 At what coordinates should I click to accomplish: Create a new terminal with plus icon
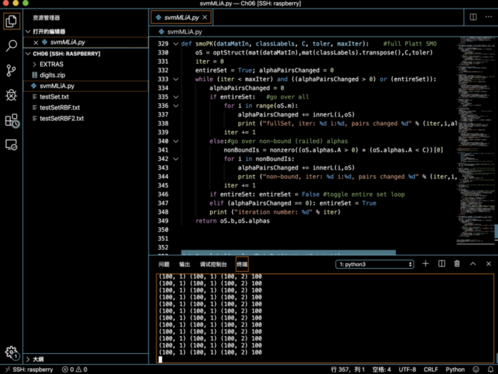pyautogui.click(x=425, y=264)
